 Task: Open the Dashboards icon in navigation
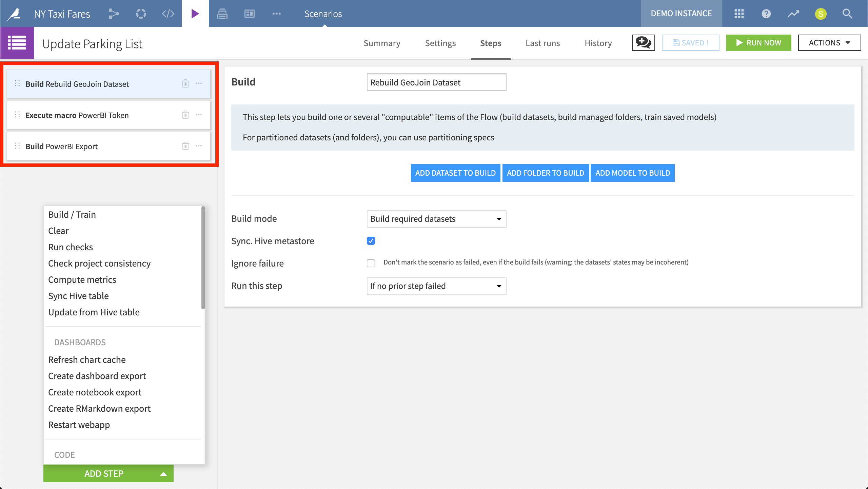point(249,14)
